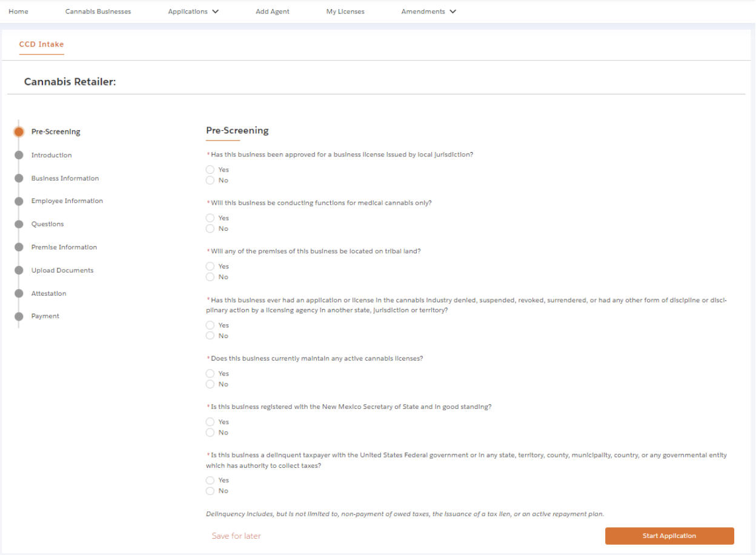Click the Attestation step circle
756x555 pixels.
(x=19, y=293)
